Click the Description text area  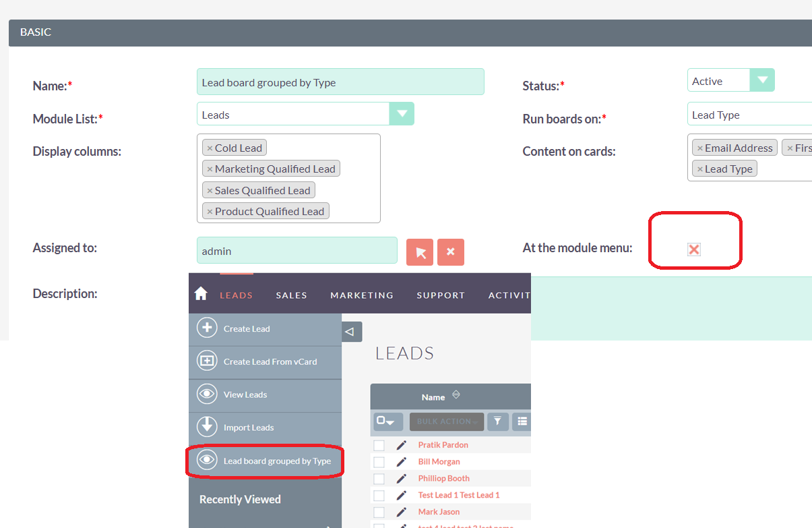click(x=671, y=308)
